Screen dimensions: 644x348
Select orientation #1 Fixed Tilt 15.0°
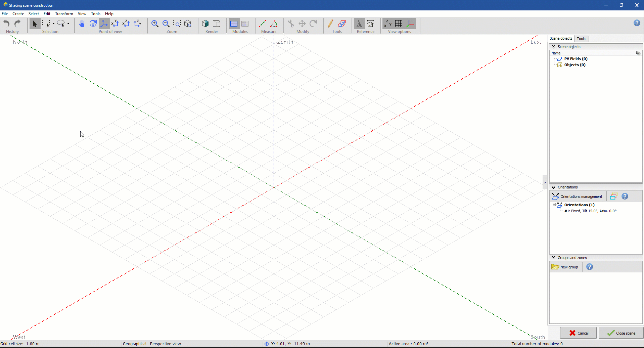590,211
